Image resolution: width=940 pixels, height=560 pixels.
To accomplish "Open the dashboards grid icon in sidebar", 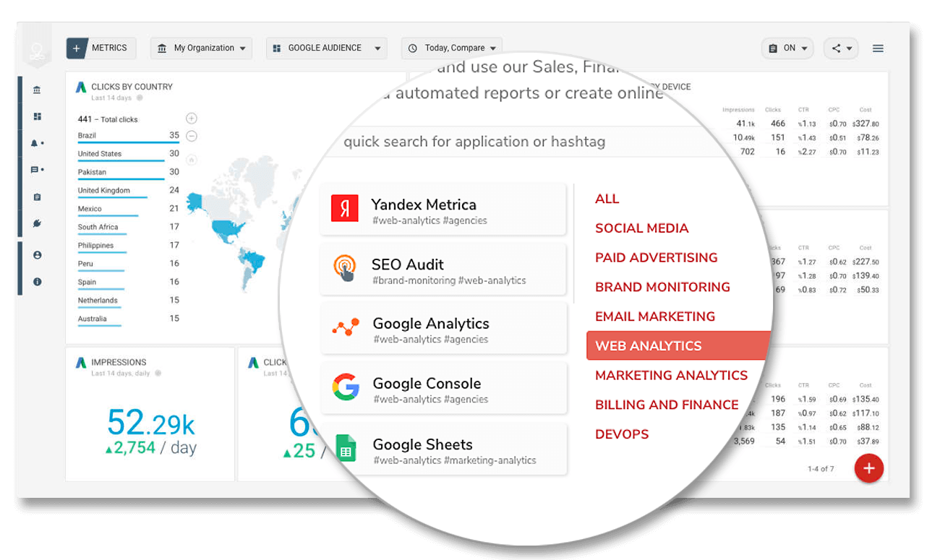I will [x=37, y=116].
